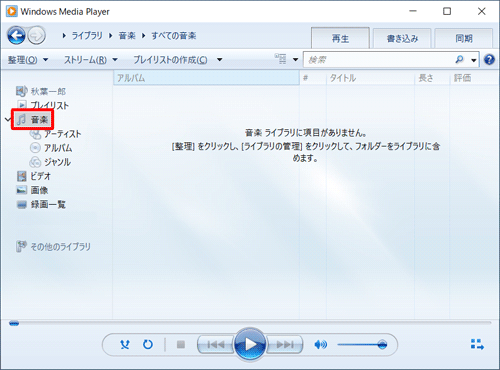Image resolution: width=500 pixels, height=370 pixels.
Task: Click the stop playback button
Action: [x=181, y=344]
